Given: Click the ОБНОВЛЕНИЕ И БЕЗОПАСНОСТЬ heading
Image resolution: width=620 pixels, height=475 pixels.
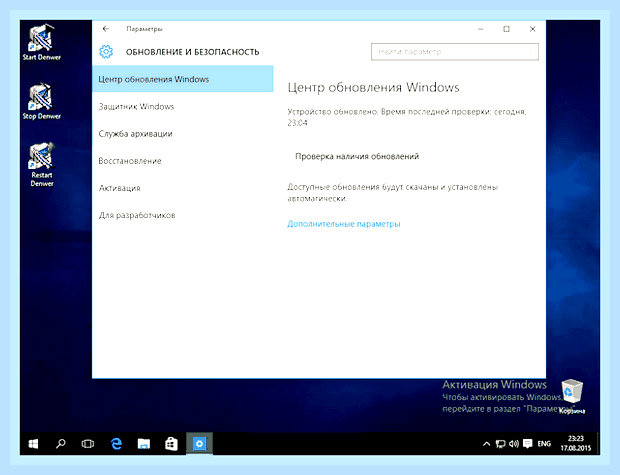Looking at the screenshot, I should [193, 52].
